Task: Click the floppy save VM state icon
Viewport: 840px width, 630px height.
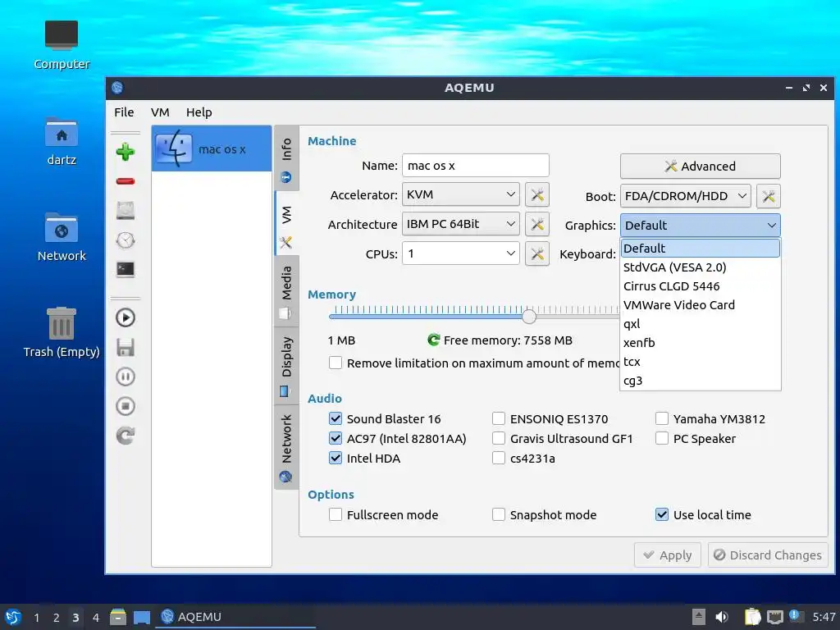Action: click(x=126, y=347)
